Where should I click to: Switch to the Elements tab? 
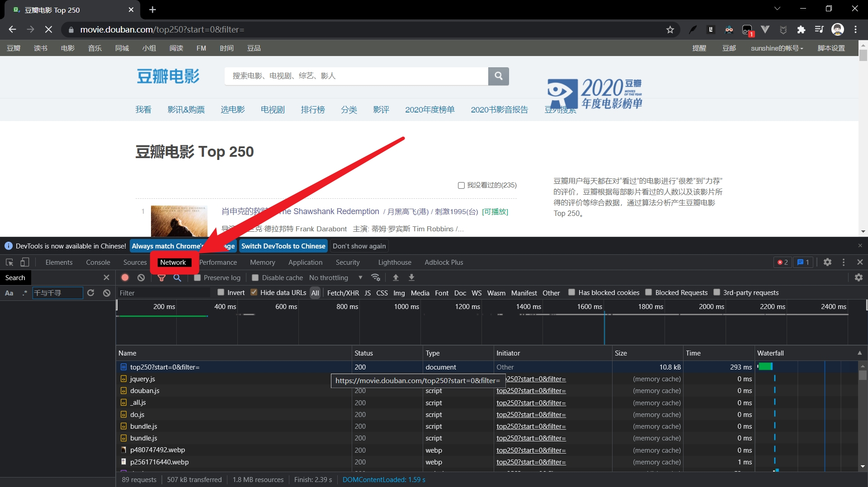pyautogui.click(x=59, y=262)
